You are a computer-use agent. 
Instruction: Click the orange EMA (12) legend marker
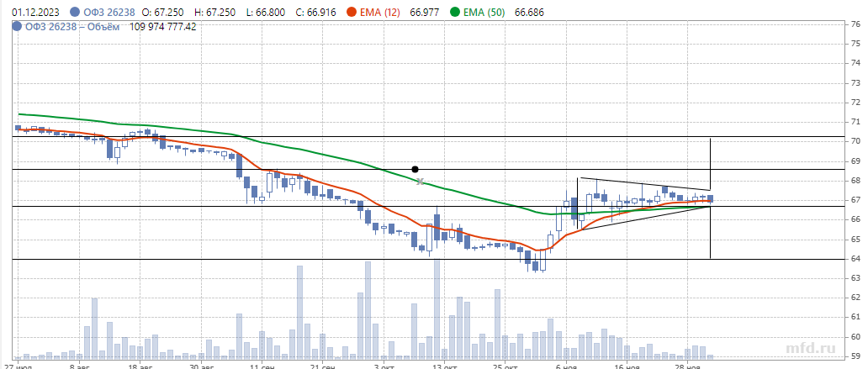(x=353, y=12)
